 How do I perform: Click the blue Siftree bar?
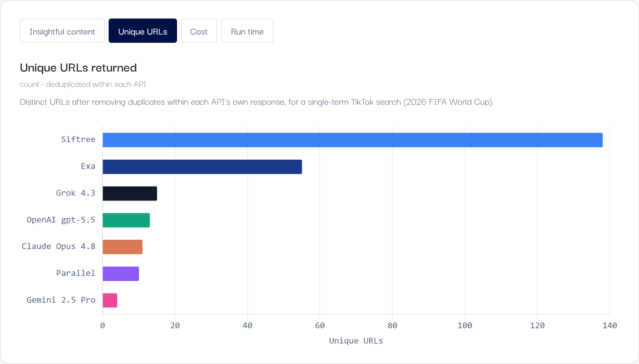click(x=353, y=140)
